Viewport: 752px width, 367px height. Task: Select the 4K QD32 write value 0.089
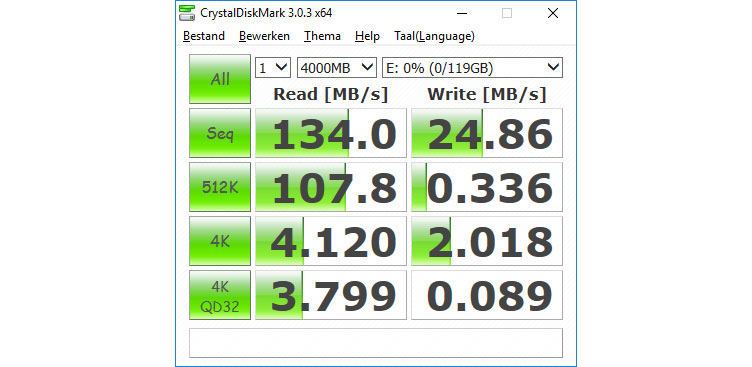(x=487, y=295)
